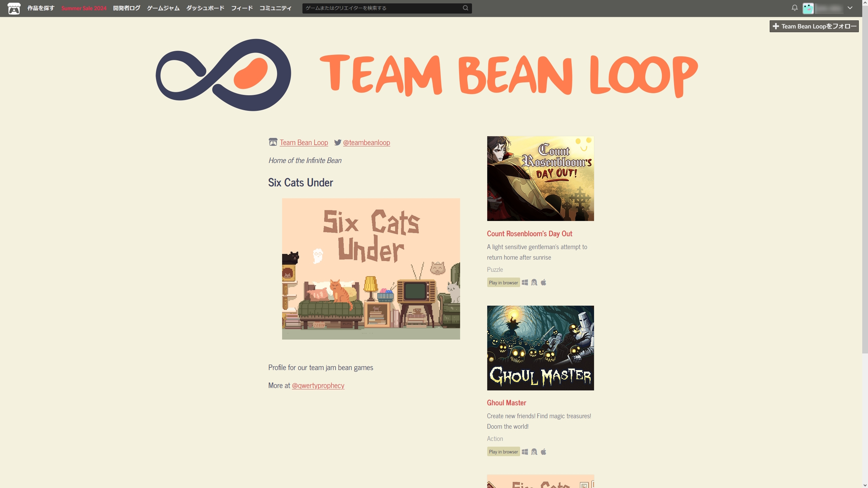The image size is (868, 488).
Task: Click the itch.io icon beside Team Bean Loop
Action: pos(273,142)
